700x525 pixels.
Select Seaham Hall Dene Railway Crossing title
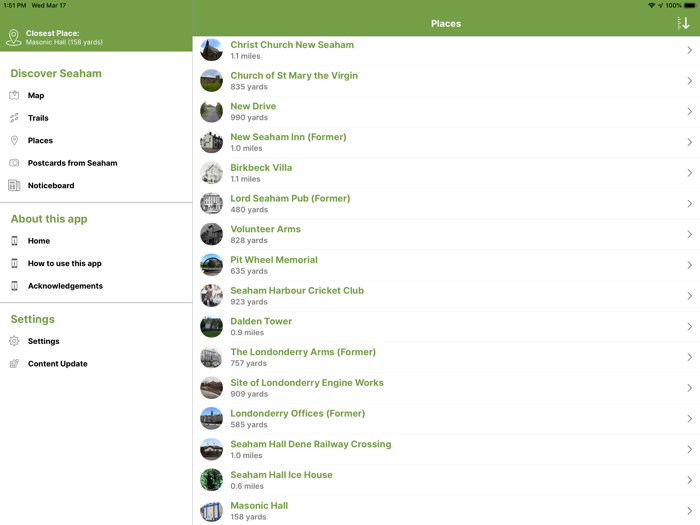point(311,444)
